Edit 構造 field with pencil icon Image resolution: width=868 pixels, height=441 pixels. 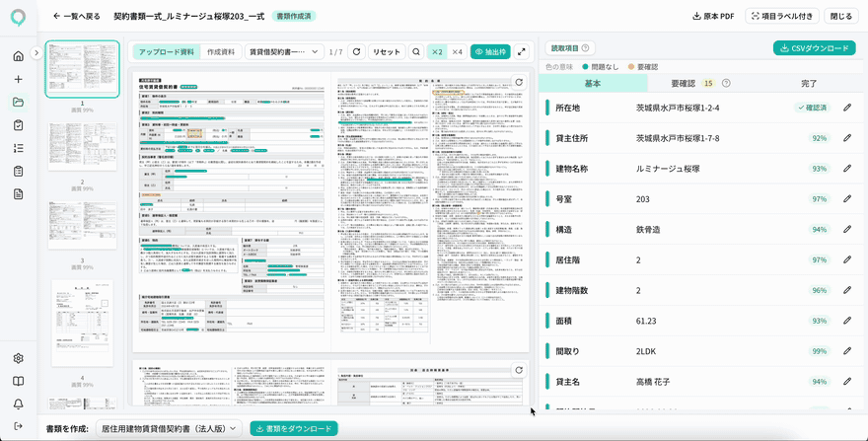[x=847, y=229]
